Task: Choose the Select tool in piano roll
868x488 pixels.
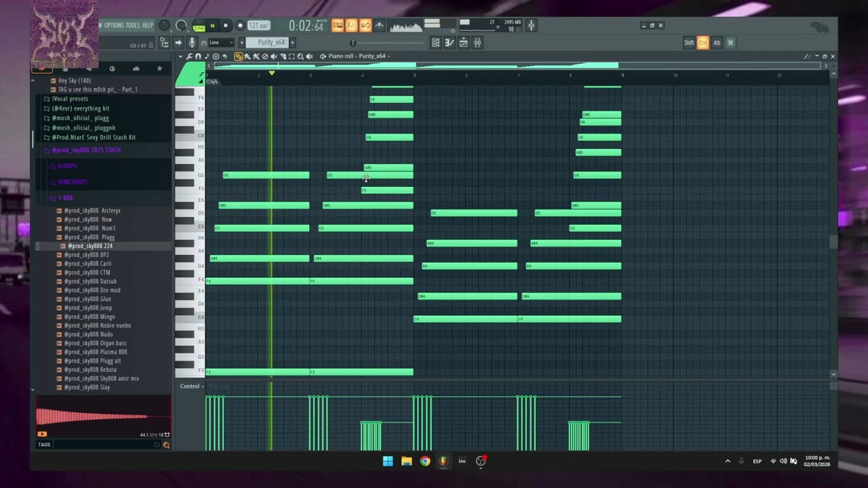Action: (292, 56)
